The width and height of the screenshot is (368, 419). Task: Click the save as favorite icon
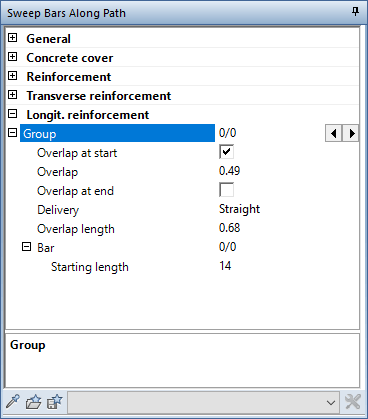pos(55,401)
